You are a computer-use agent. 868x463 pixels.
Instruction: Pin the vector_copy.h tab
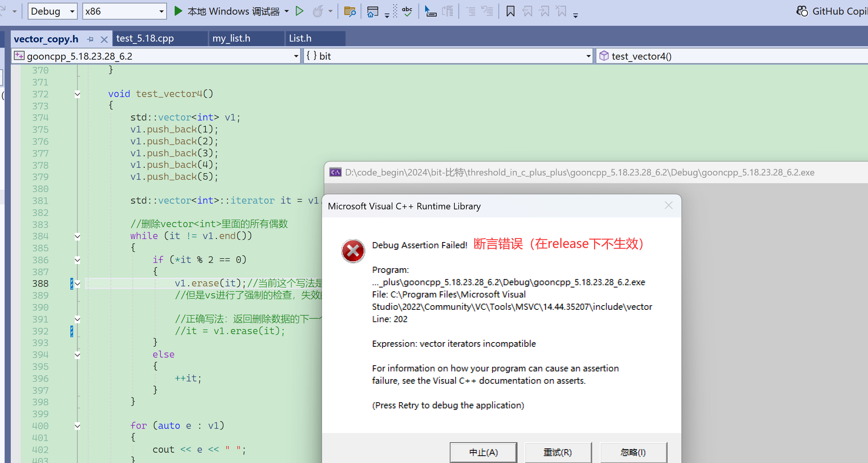90,39
